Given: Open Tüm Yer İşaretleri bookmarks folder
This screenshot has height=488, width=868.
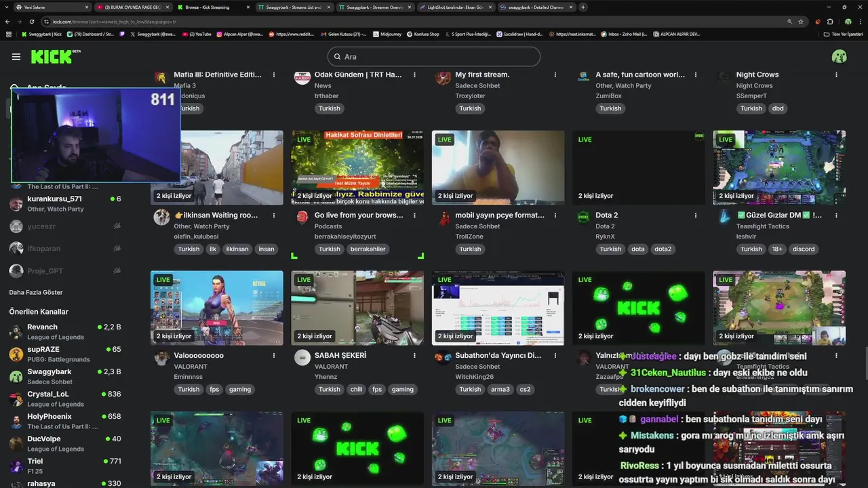Looking at the screenshot, I should tap(844, 34).
